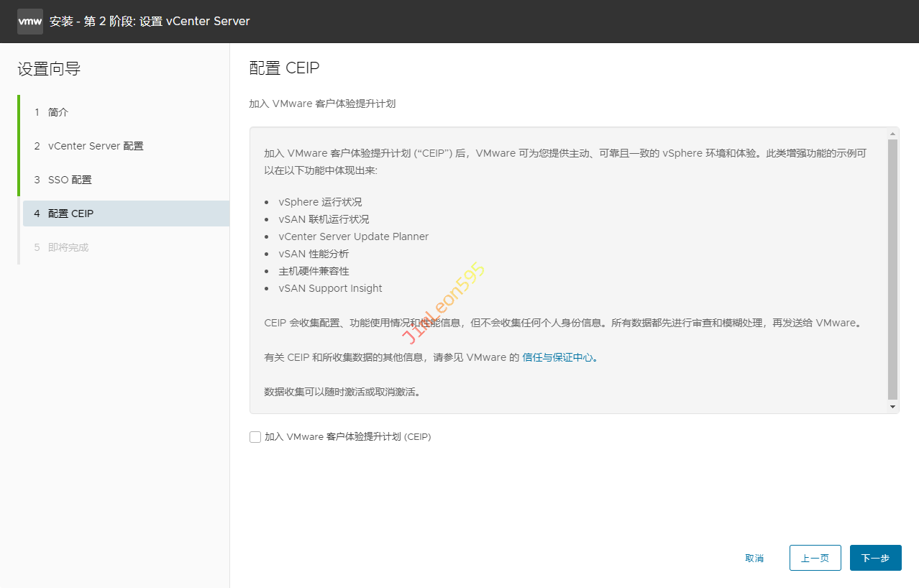Open the 信任与保证中心 link
Image resolution: width=919 pixels, height=588 pixels.
coord(559,357)
